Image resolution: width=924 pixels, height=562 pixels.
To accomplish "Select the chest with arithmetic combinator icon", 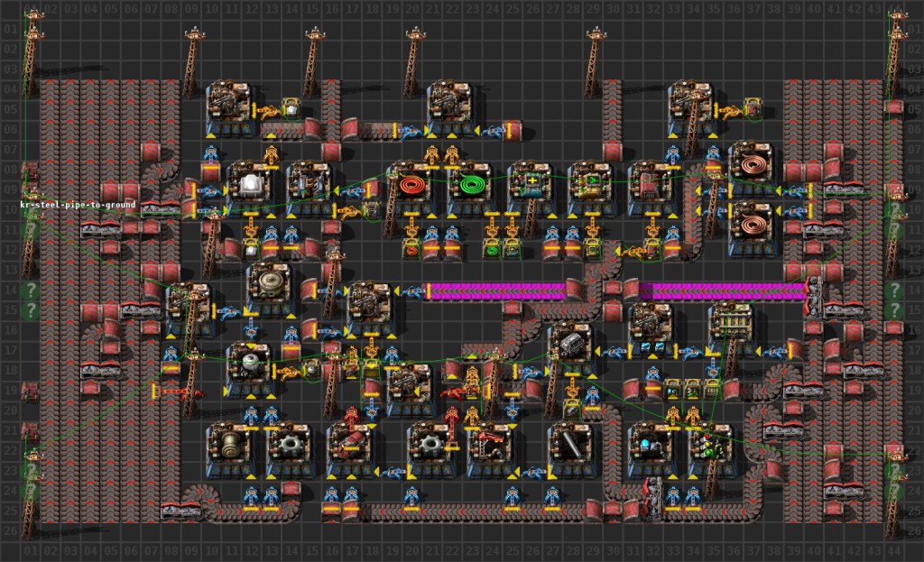I will point(512,250).
